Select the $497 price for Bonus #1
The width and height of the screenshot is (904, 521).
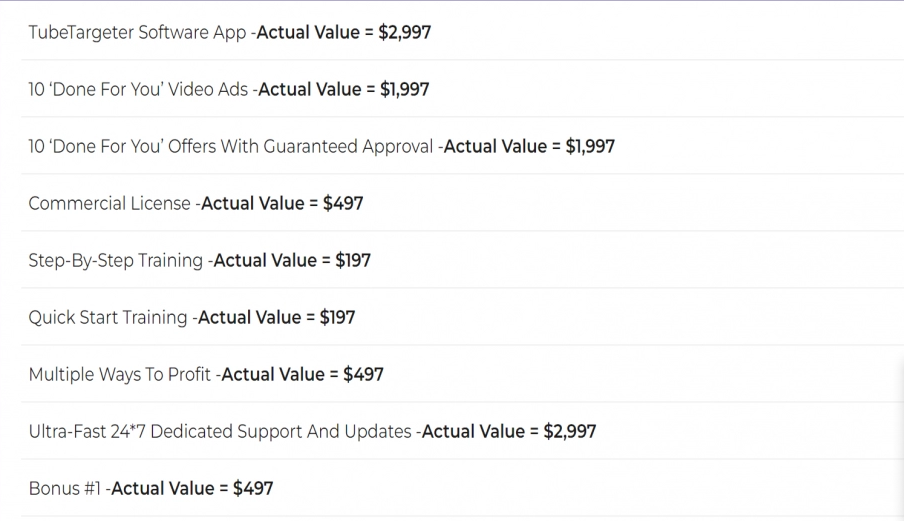coord(253,488)
